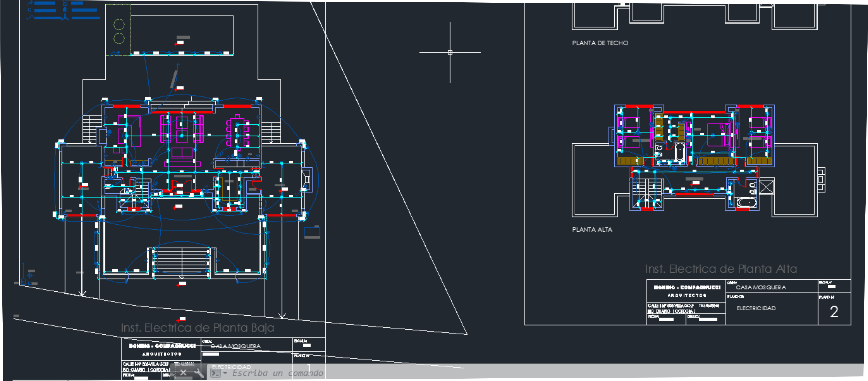Click the command prompt icon
Screen dimensions: 868x381
click(x=215, y=373)
